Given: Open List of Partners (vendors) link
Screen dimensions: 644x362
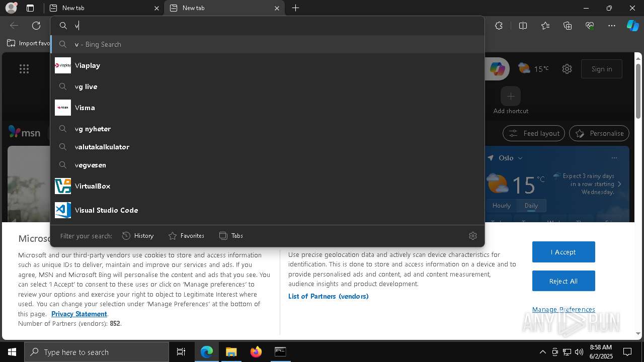Looking at the screenshot, I should (x=329, y=296).
